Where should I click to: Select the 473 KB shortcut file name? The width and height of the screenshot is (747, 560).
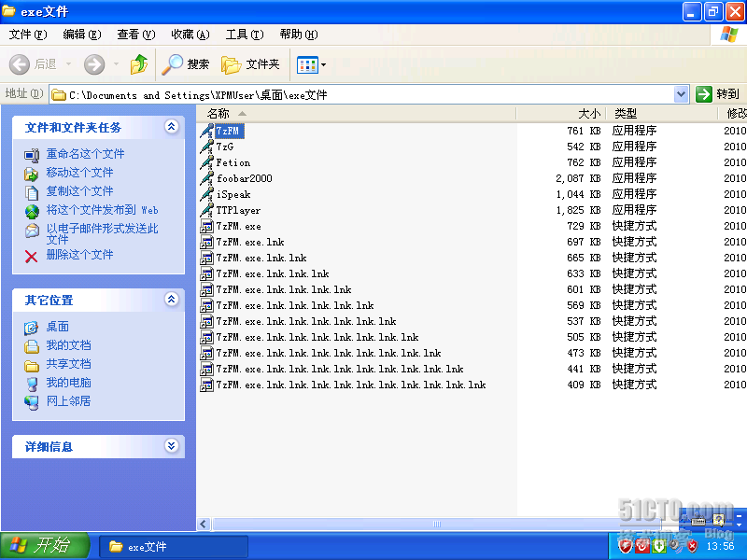329,353
